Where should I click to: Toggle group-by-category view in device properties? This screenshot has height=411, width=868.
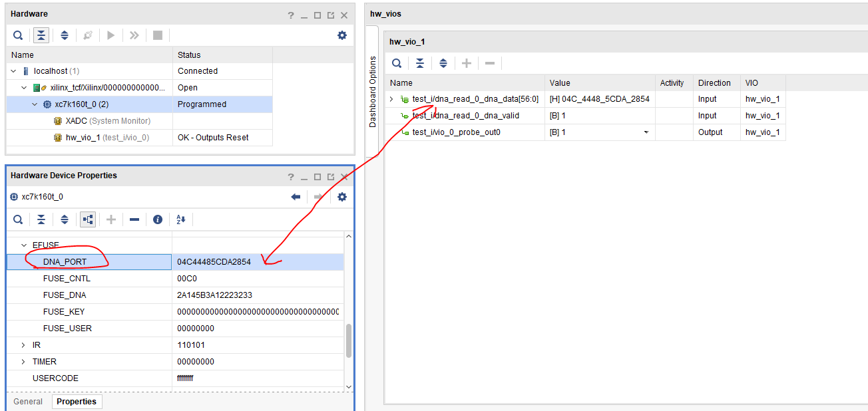coord(88,219)
